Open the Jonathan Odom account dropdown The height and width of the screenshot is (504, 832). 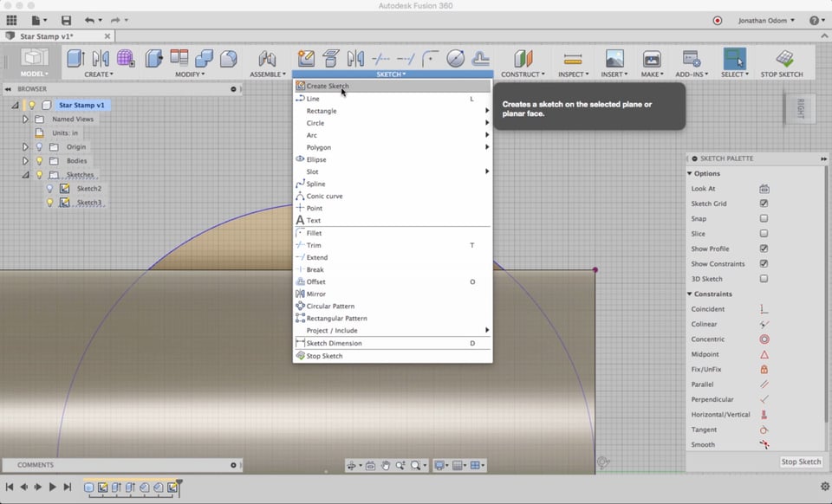[x=766, y=20]
